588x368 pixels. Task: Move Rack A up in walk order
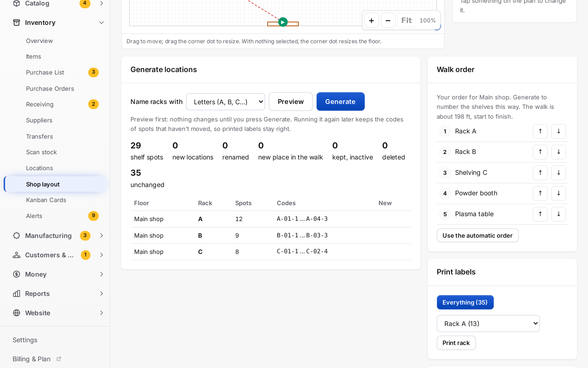[540, 131]
